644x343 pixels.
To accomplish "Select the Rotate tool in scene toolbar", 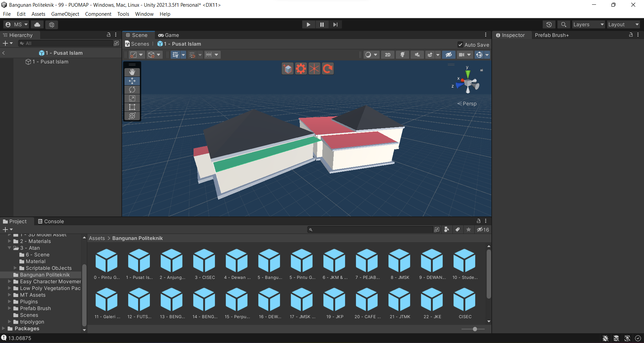I will pyautogui.click(x=132, y=90).
